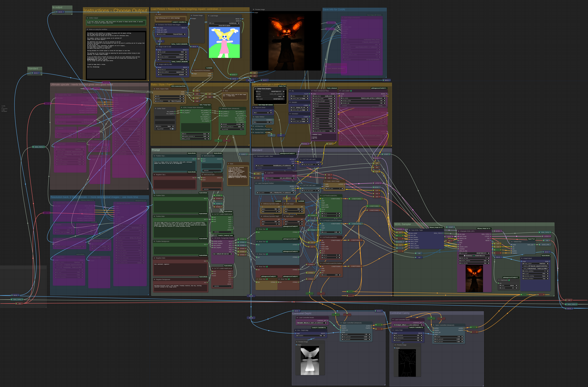
Task: Increase Faktor Refiner a value with right arrow
Action: coord(271,122)
